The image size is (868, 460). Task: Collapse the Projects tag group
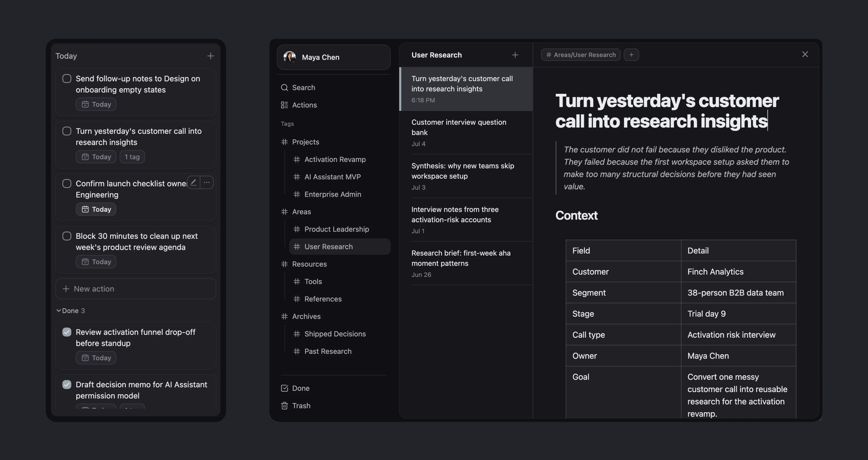(284, 142)
